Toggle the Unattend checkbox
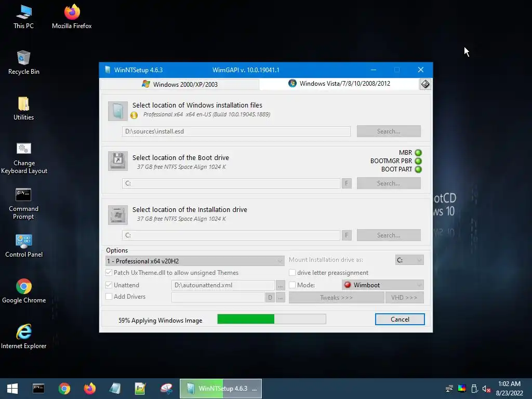The width and height of the screenshot is (532, 399). [109, 285]
